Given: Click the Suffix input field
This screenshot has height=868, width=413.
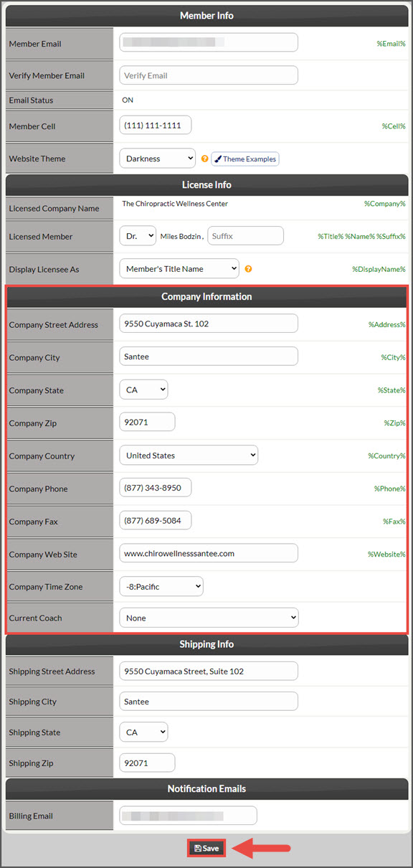Looking at the screenshot, I should (246, 236).
